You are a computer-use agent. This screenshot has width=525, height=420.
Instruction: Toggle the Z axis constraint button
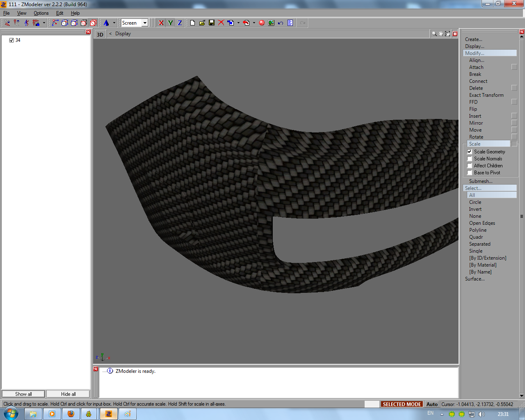tap(180, 23)
